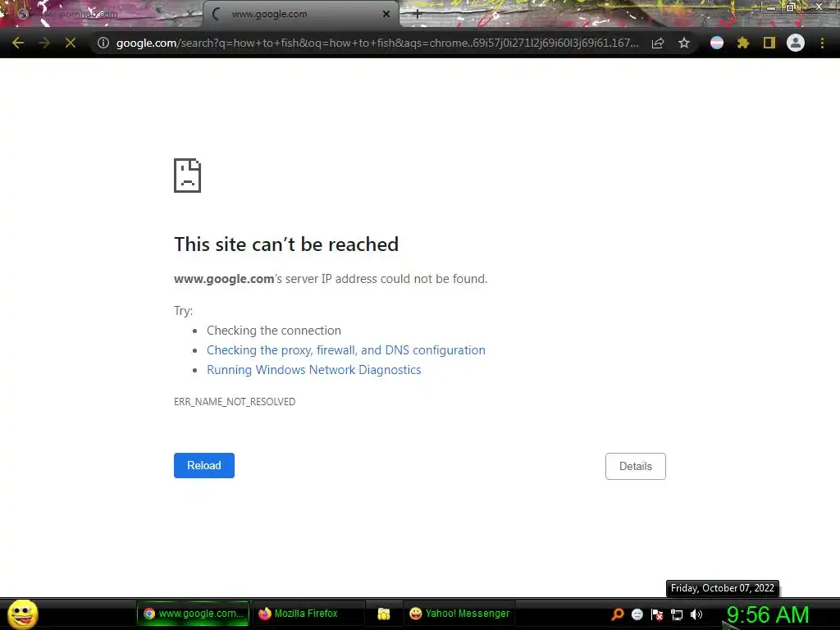Select the www.google.com tab
This screenshot has height=630, width=840.
click(300, 14)
